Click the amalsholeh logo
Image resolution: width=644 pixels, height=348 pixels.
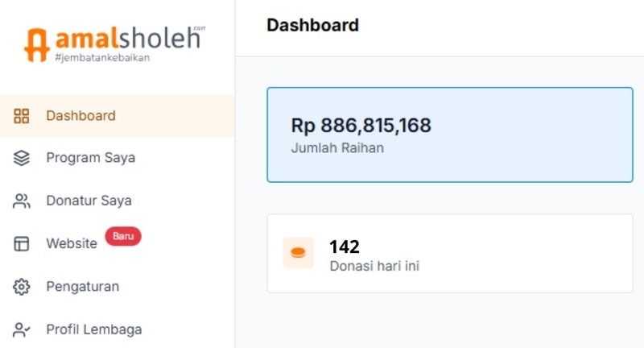113,43
